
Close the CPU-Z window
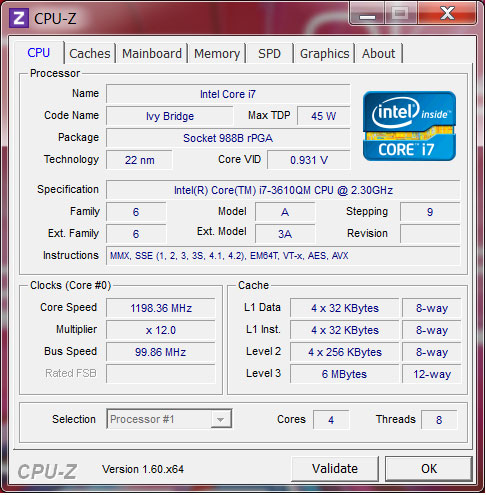coord(447,13)
